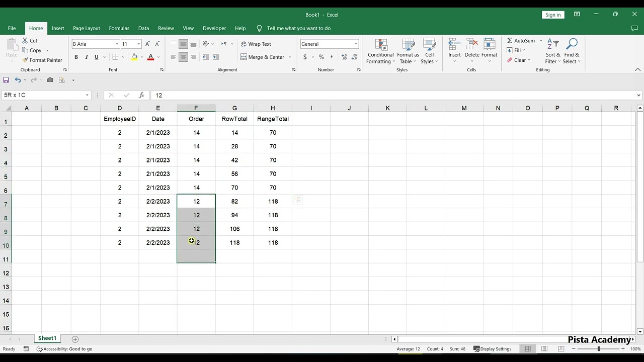The height and width of the screenshot is (362, 644).
Task: Click the Sign in button
Action: 553,15
